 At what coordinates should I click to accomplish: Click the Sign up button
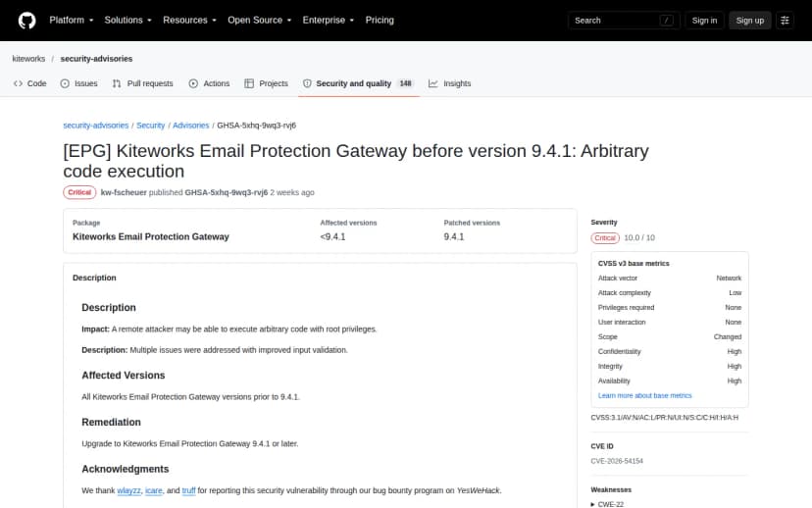750,21
